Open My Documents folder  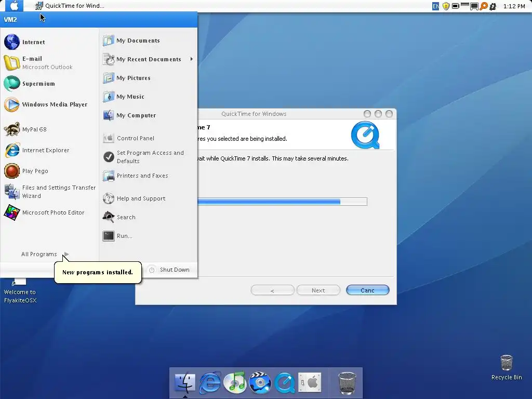click(148, 41)
